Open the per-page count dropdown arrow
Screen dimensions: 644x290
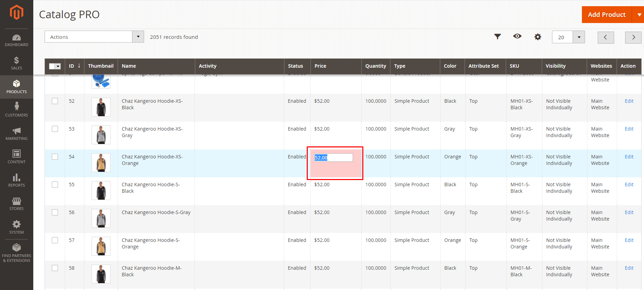pos(579,37)
